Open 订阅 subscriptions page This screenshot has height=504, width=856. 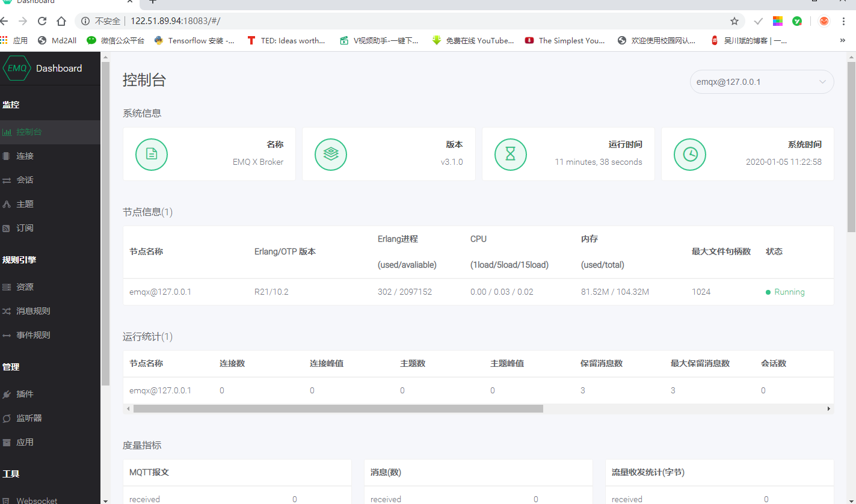[50, 228]
